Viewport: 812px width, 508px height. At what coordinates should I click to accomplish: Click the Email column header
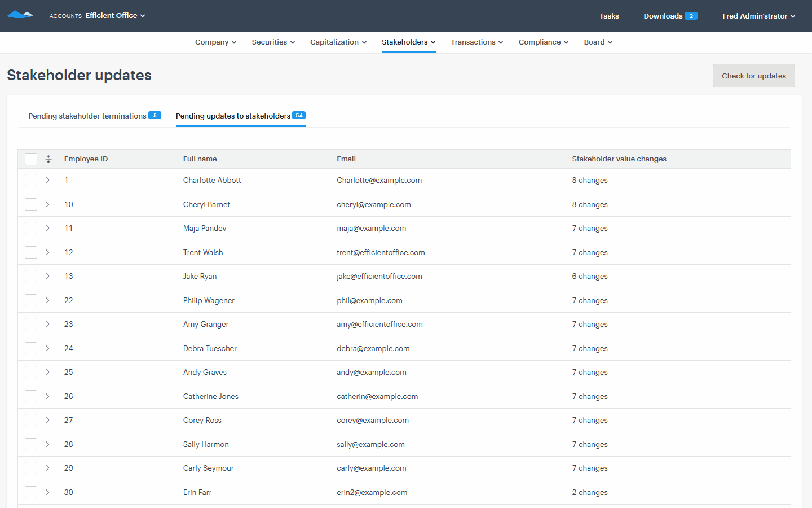click(346, 159)
